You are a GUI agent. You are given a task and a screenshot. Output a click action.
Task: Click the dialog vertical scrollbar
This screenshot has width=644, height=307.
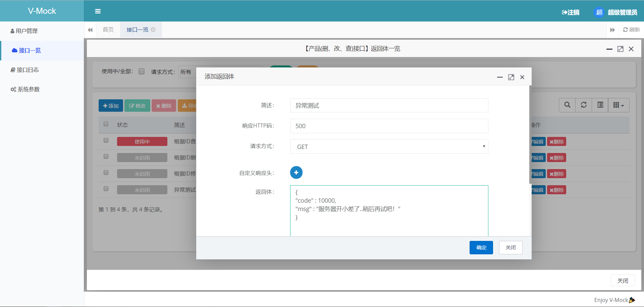530,134
